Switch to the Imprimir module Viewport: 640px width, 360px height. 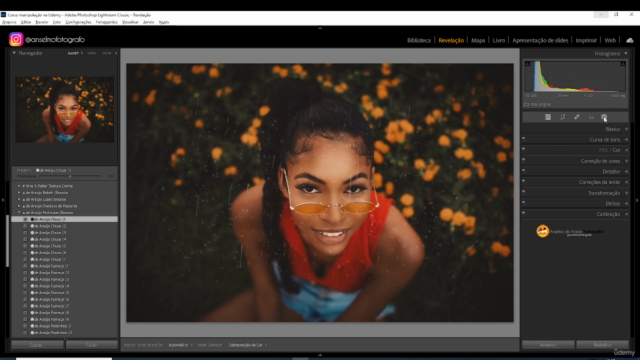click(586, 40)
